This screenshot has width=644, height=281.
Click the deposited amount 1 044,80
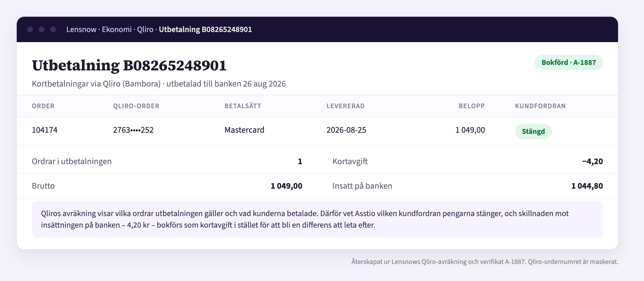click(587, 186)
